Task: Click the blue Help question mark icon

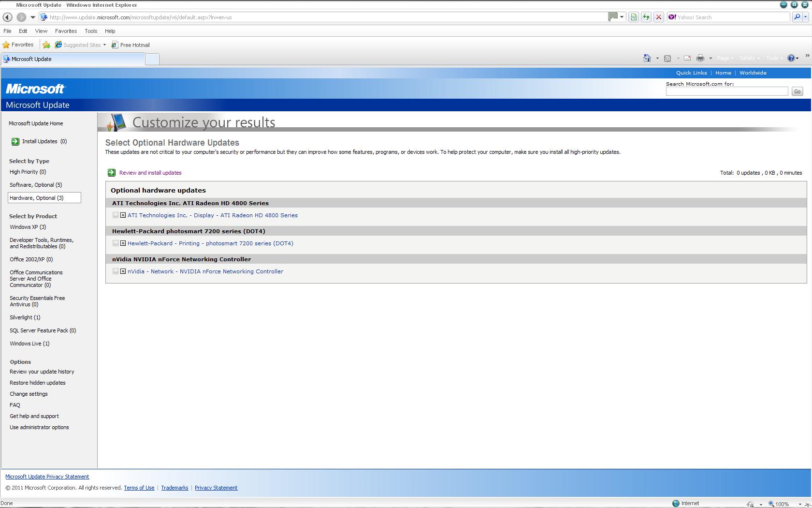Action: (x=792, y=59)
